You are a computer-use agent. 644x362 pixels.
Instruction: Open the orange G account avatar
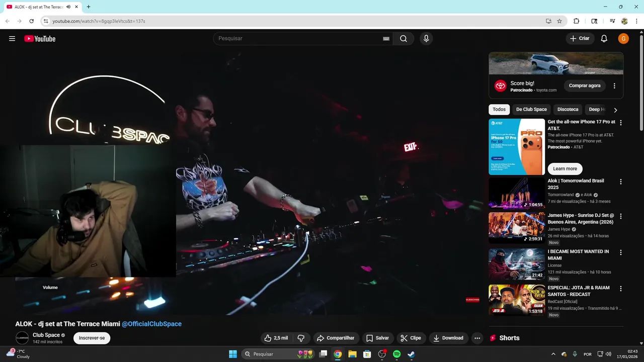click(x=623, y=39)
